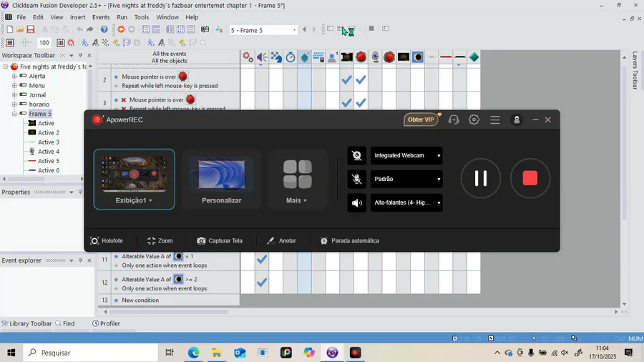644x362 pixels.
Task: Select the Mouse and keyboard column icon
Action: [x=318, y=57]
